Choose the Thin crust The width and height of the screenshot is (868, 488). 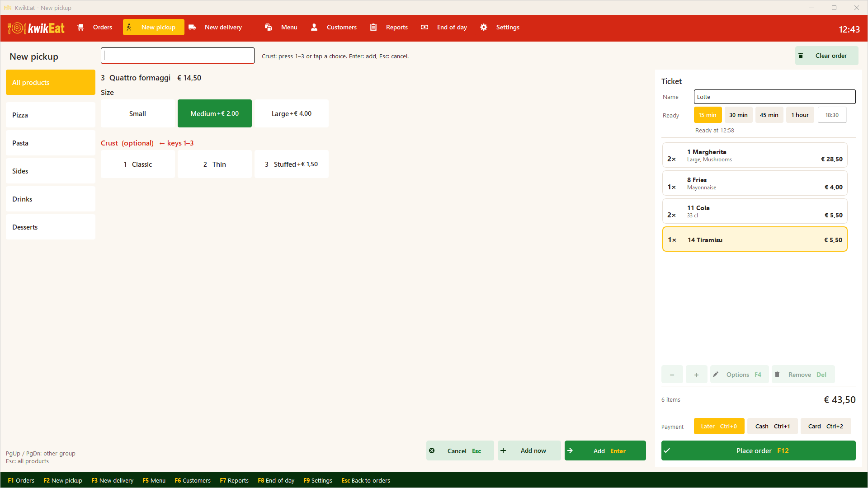pos(214,164)
